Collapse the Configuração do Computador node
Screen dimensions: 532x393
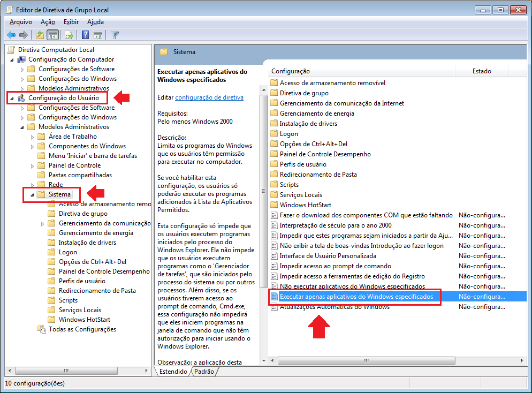[12, 60]
